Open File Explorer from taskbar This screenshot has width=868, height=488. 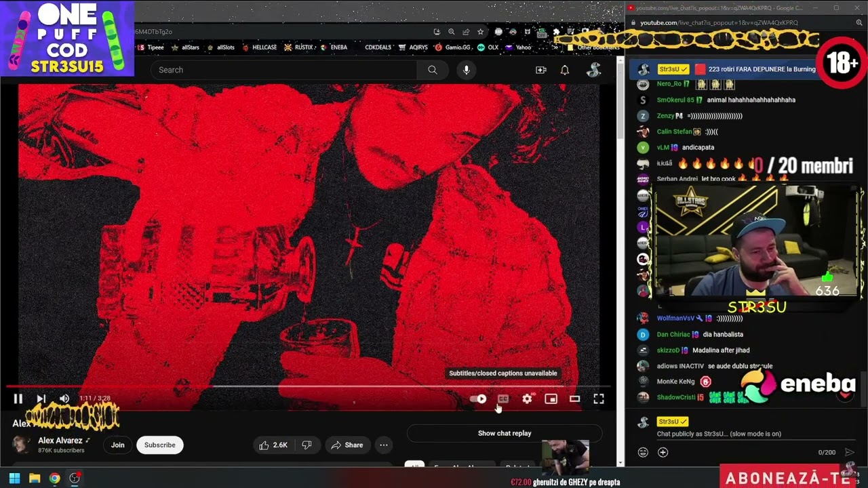[35, 478]
